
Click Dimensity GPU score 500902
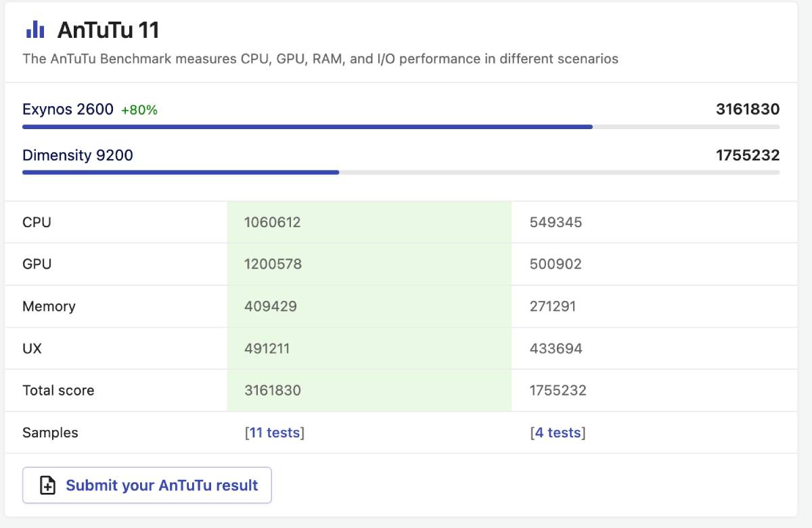(x=556, y=264)
